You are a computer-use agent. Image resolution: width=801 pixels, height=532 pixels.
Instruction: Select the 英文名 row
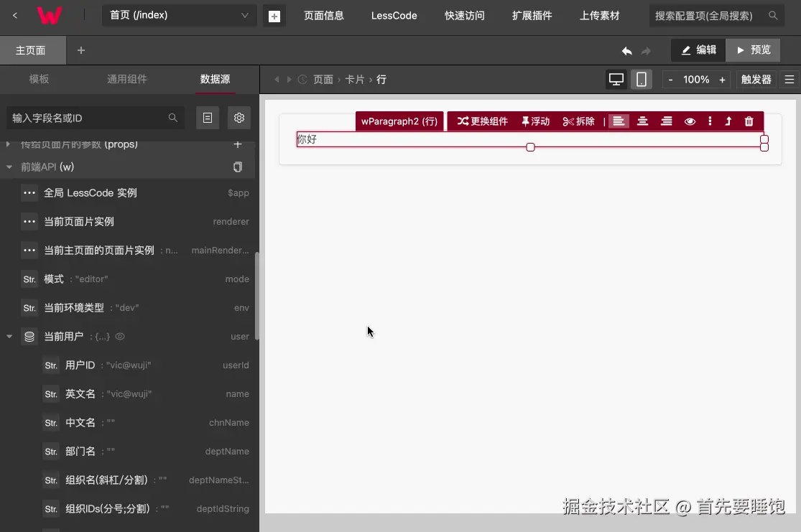(128, 393)
